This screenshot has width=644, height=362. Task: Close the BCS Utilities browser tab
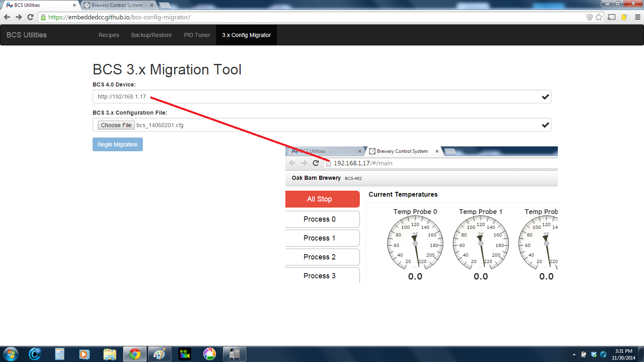tap(74, 5)
